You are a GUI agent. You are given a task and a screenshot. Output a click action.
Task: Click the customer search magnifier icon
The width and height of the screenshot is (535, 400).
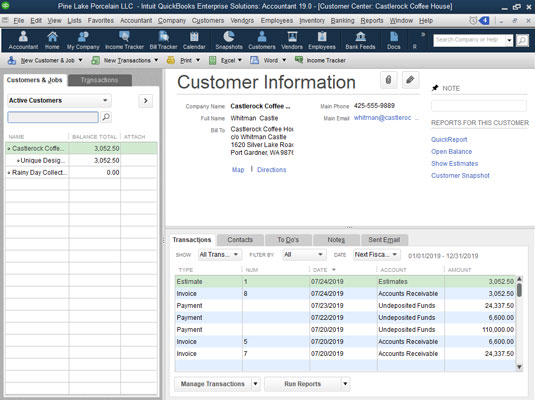coord(106,117)
